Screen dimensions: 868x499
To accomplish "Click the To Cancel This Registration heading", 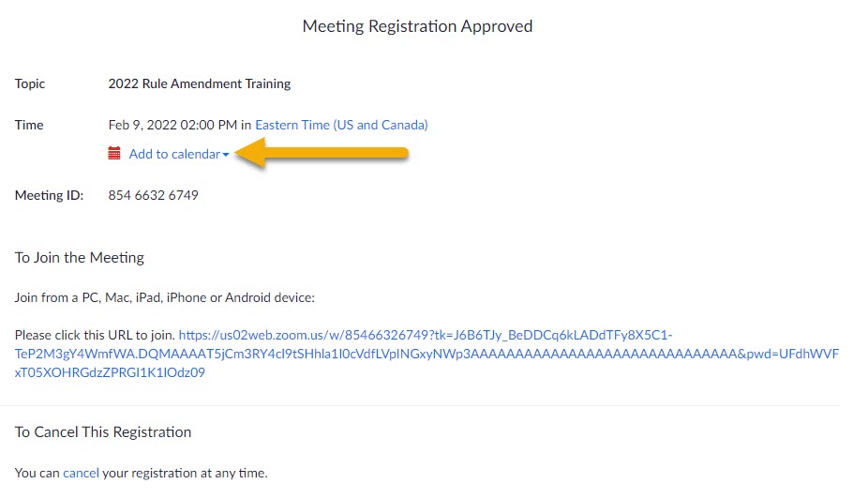I will point(103,432).
